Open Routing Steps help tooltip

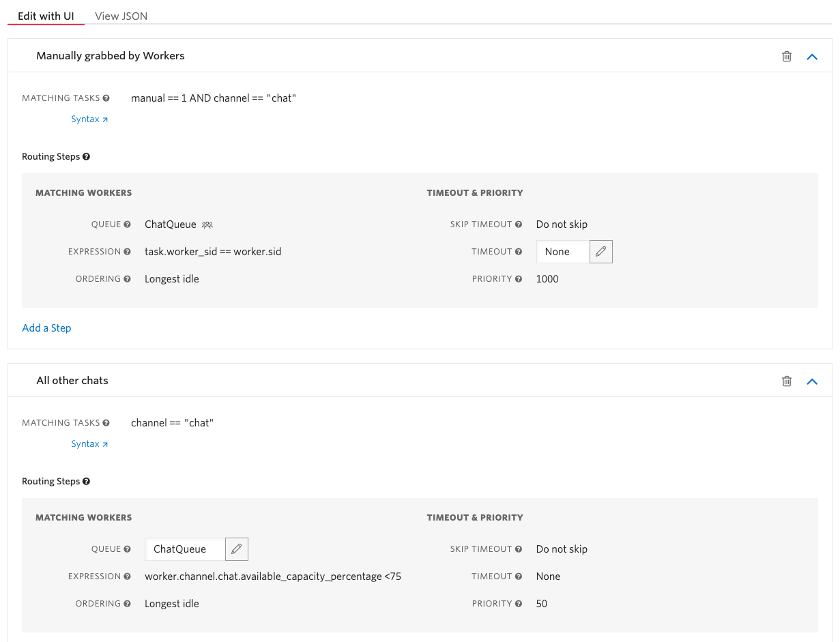(86, 156)
